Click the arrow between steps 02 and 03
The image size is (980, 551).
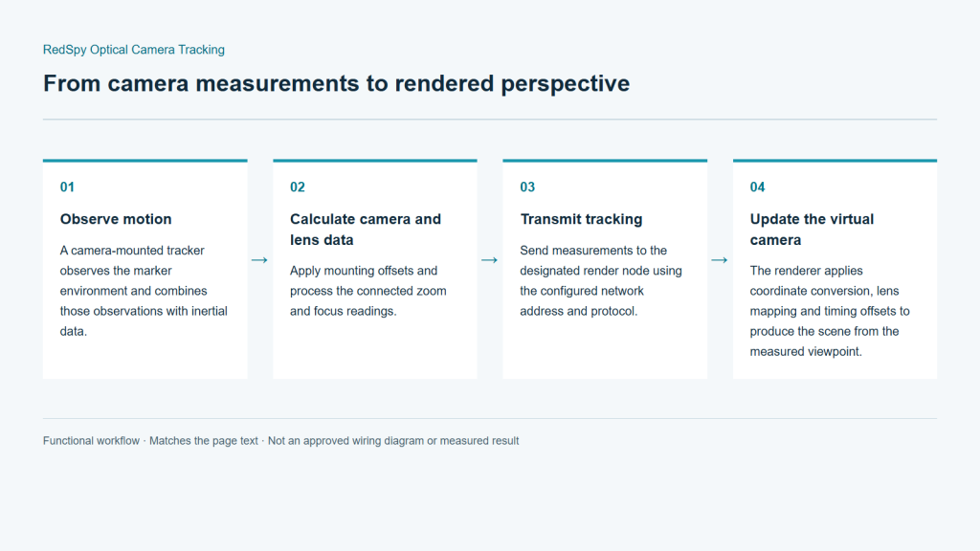pos(489,260)
